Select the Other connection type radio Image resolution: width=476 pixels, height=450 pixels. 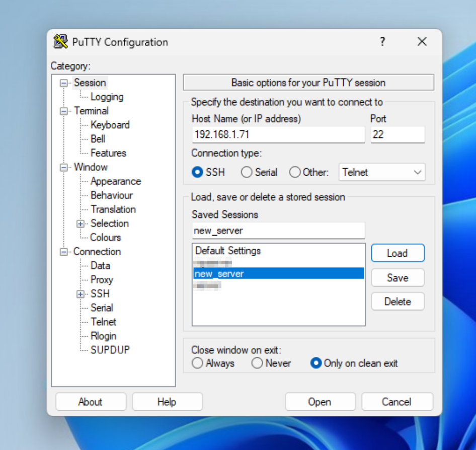pyautogui.click(x=295, y=172)
